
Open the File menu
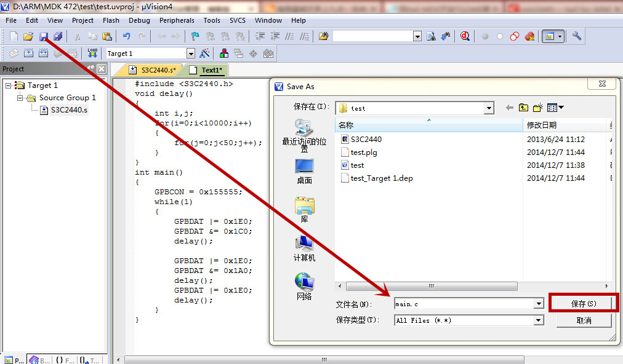click(11, 20)
